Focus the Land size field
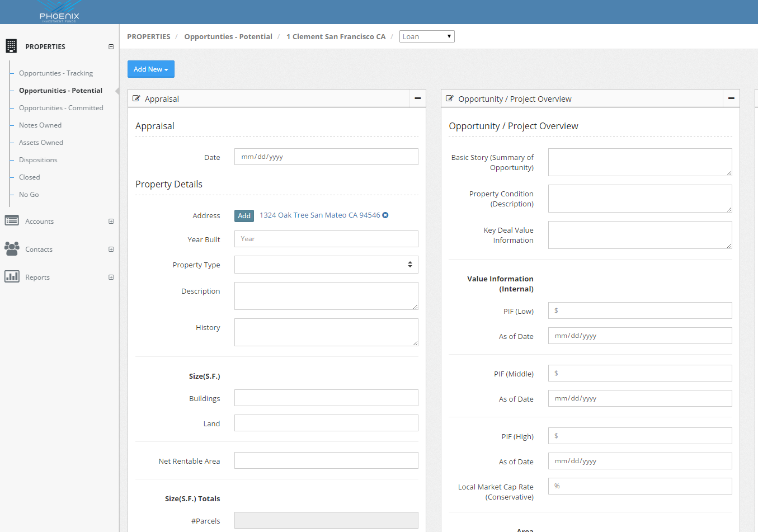758x532 pixels. click(326, 423)
